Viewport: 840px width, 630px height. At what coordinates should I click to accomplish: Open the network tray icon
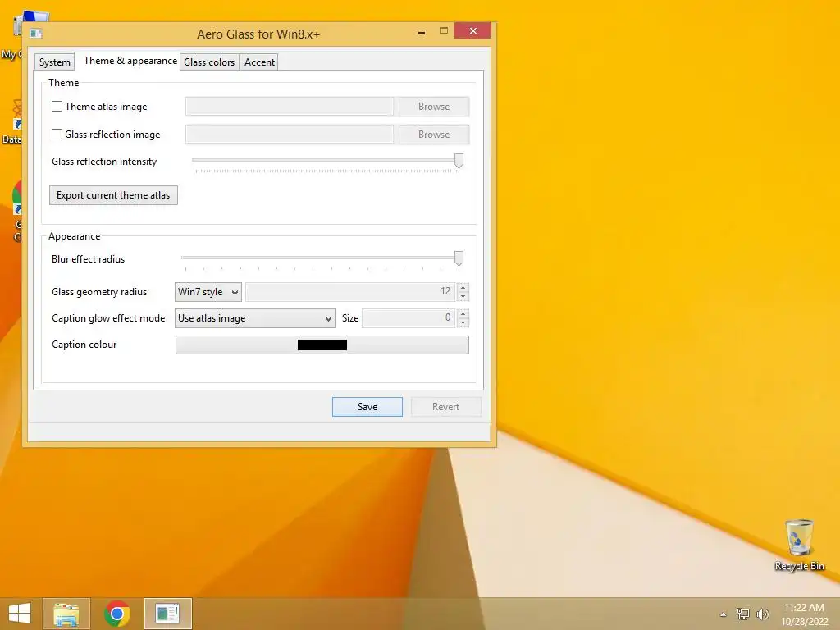point(743,614)
